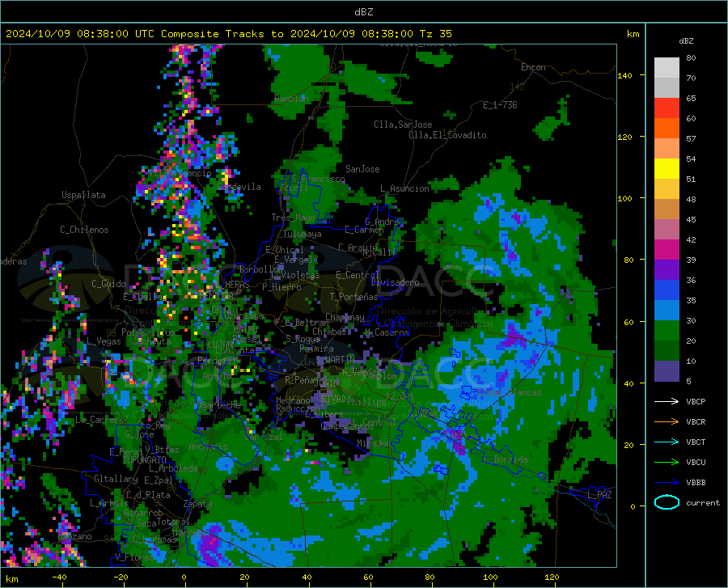Click the Ramblon label near the top

291,99
